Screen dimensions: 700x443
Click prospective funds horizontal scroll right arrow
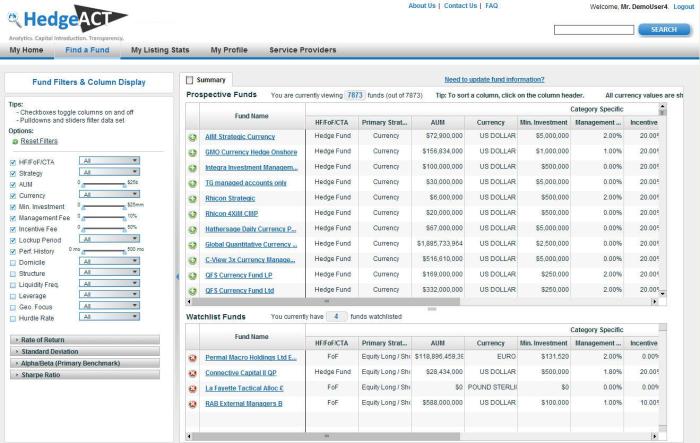point(654,302)
